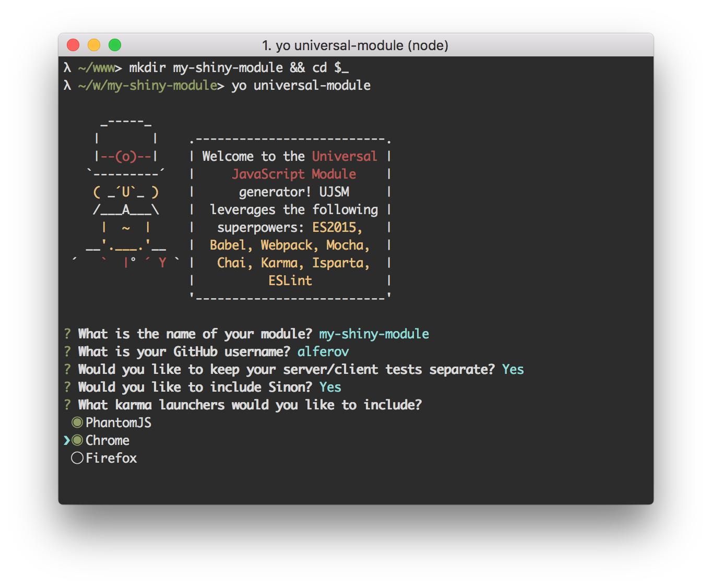Click the red 'Universal' word in banner

click(345, 156)
